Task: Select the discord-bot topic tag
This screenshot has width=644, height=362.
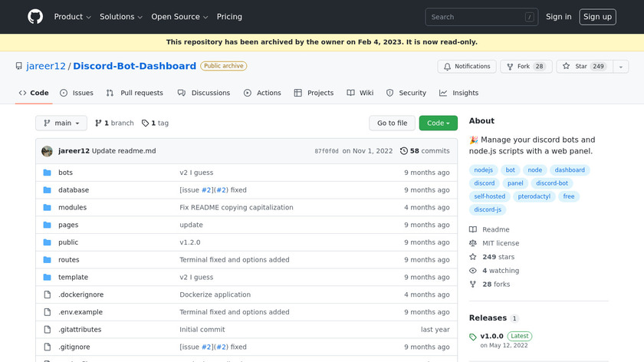Action: click(x=552, y=183)
